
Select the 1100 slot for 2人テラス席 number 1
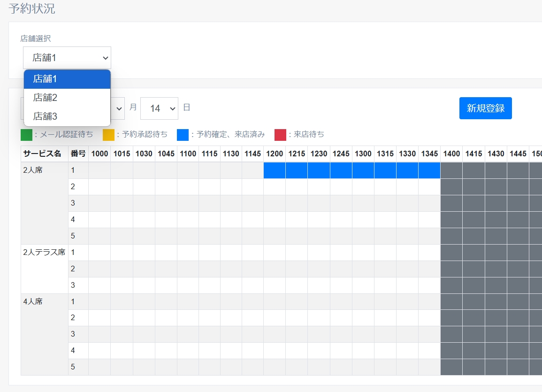click(x=188, y=253)
